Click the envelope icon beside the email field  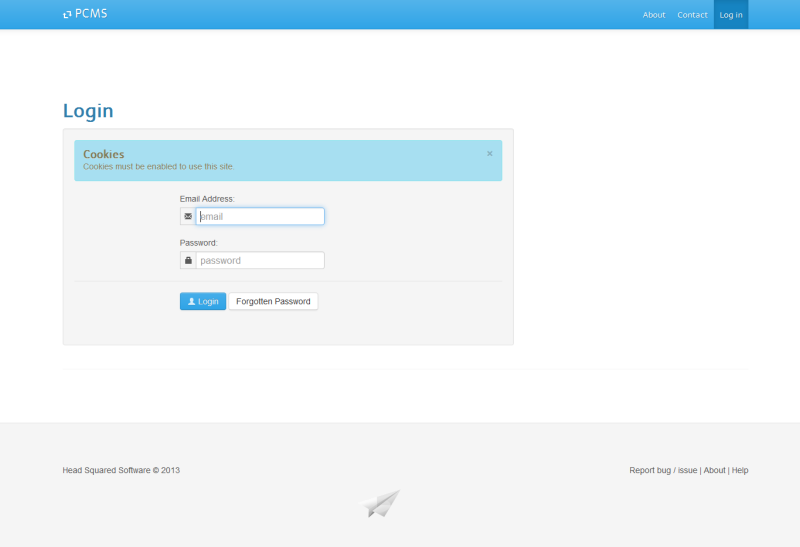point(188,216)
